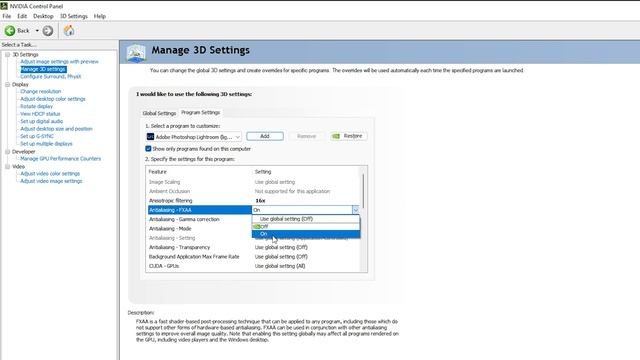
Task: Open Adjust video color settings
Action: (50, 173)
